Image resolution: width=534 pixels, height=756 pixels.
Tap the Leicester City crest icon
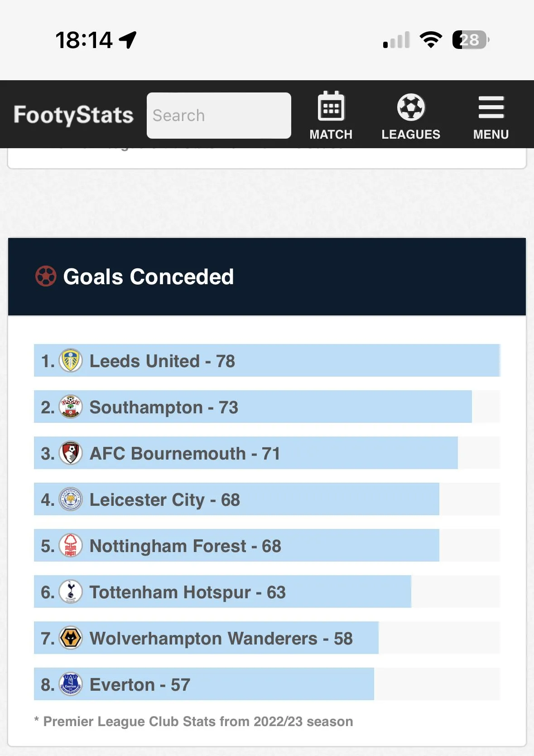click(71, 499)
